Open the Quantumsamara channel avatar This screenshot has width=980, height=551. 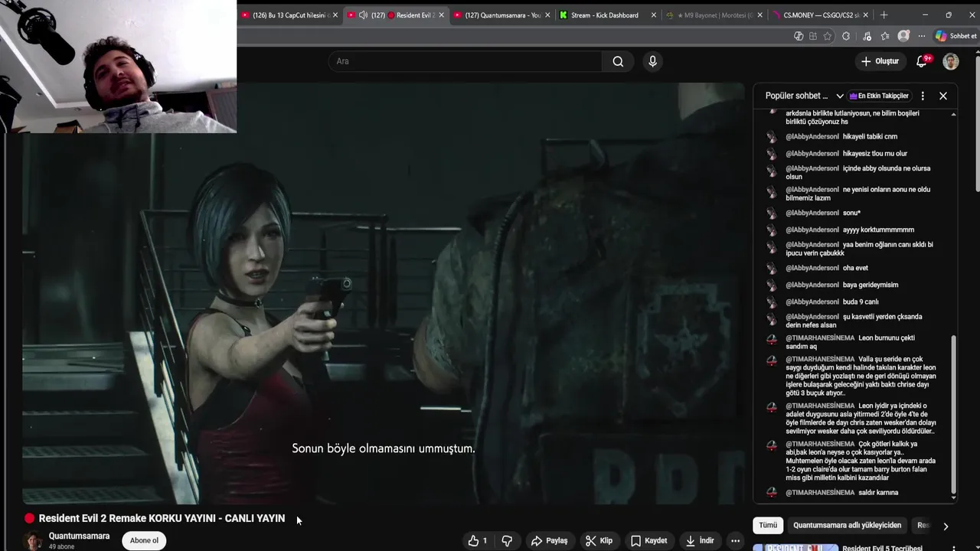[32, 540]
